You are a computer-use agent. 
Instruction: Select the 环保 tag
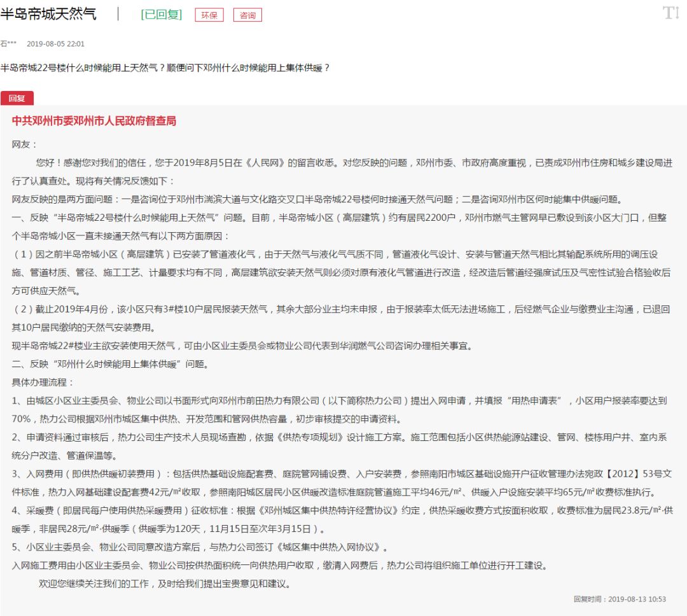click(209, 15)
